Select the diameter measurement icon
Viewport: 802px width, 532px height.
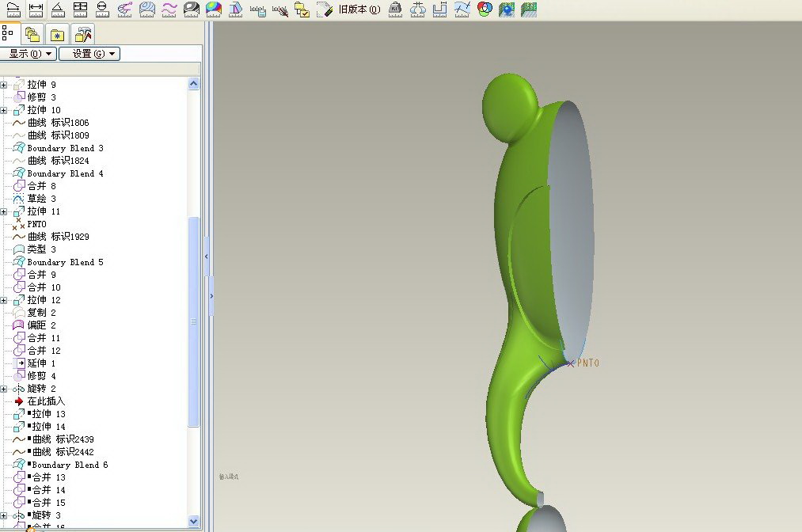coord(102,9)
